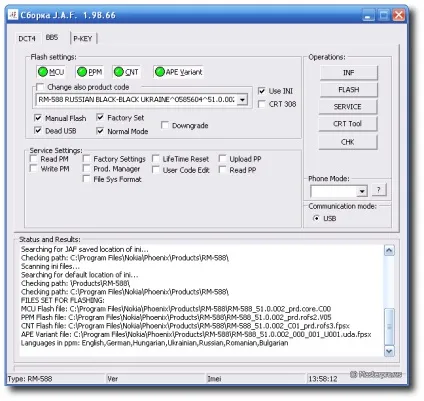The width and height of the screenshot is (424, 401).
Task: Switch to the DCT4 tab
Action: pyautogui.click(x=27, y=39)
